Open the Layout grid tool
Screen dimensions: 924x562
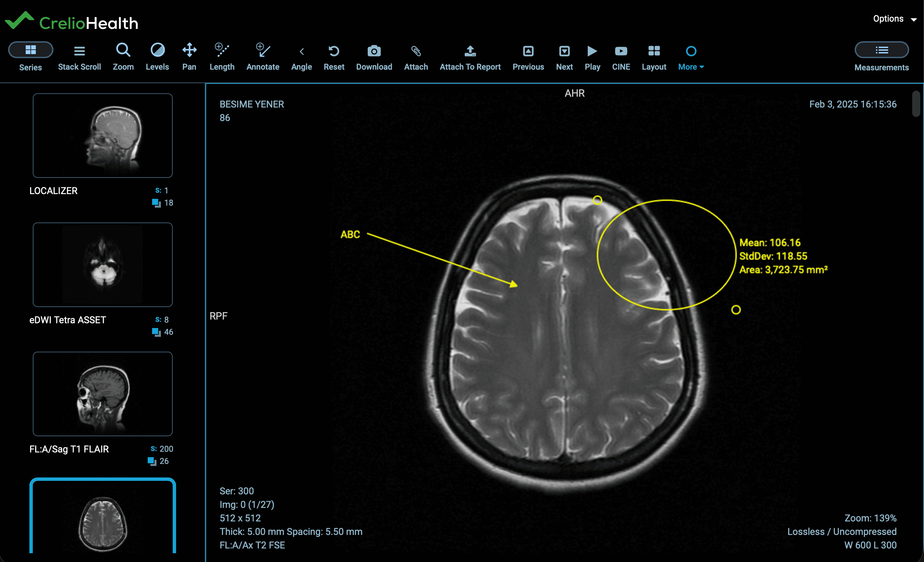654,57
